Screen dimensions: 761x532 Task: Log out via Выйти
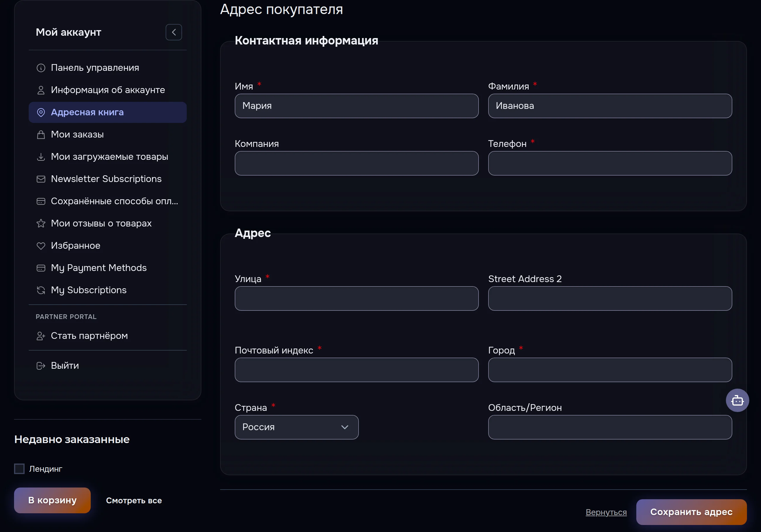coord(108,365)
